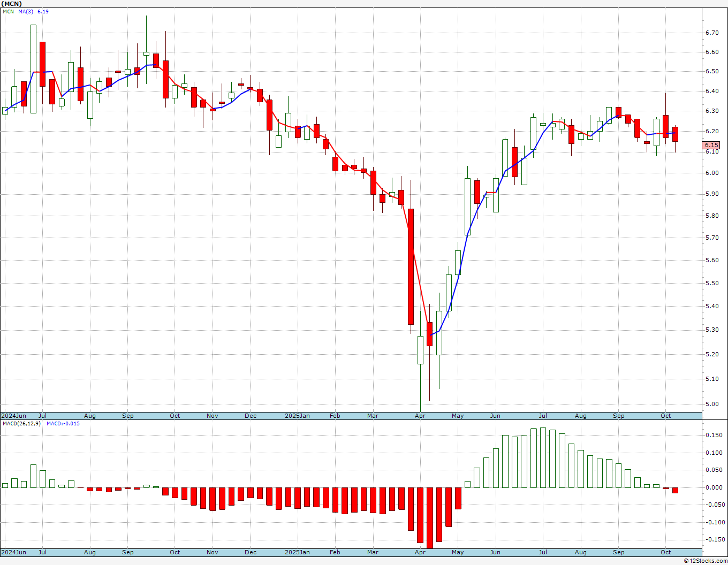Click the 6.40 price axis label
Image resolution: width=728 pixels, height=565 pixels.
click(x=712, y=91)
